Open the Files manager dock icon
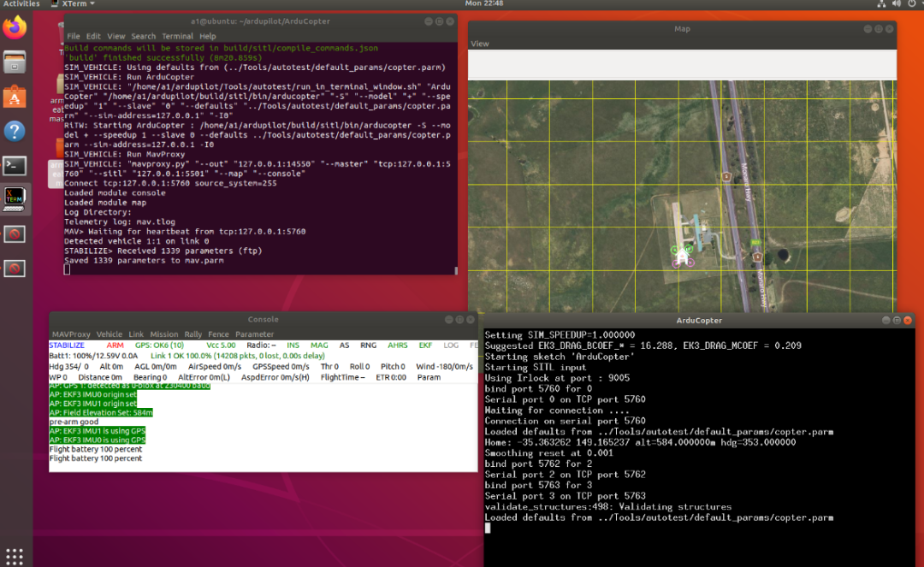924x567 pixels. pyautogui.click(x=15, y=62)
